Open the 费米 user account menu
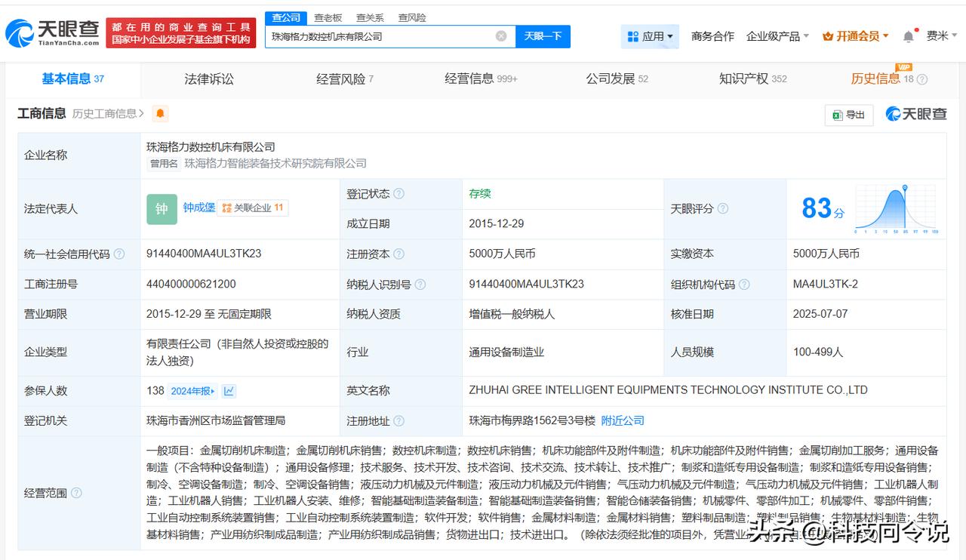Image resolution: width=966 pixels, height=560 pixels. [940, 36]
